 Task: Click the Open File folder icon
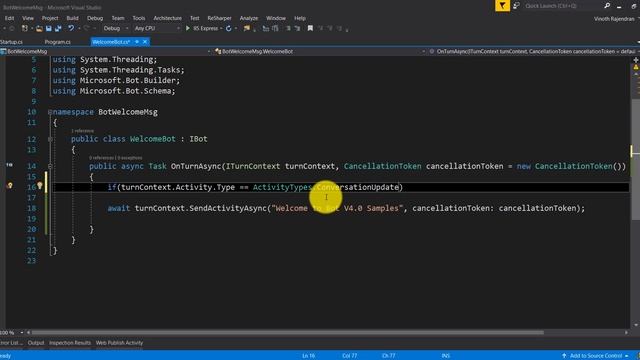coord(39,29)
